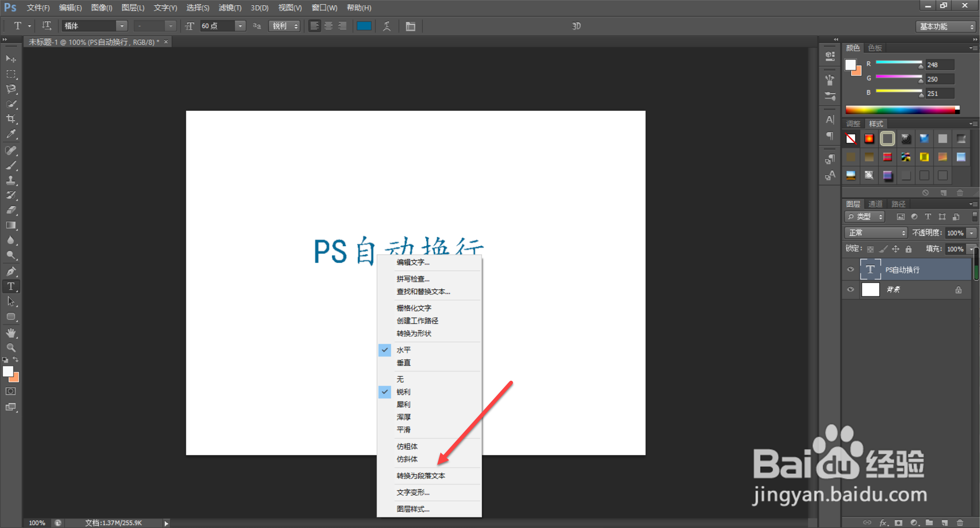Click 栅格化文字 menu entry
Image resolution: width=980 pixels, height=528 pixels.
click(x=414, y=308)
